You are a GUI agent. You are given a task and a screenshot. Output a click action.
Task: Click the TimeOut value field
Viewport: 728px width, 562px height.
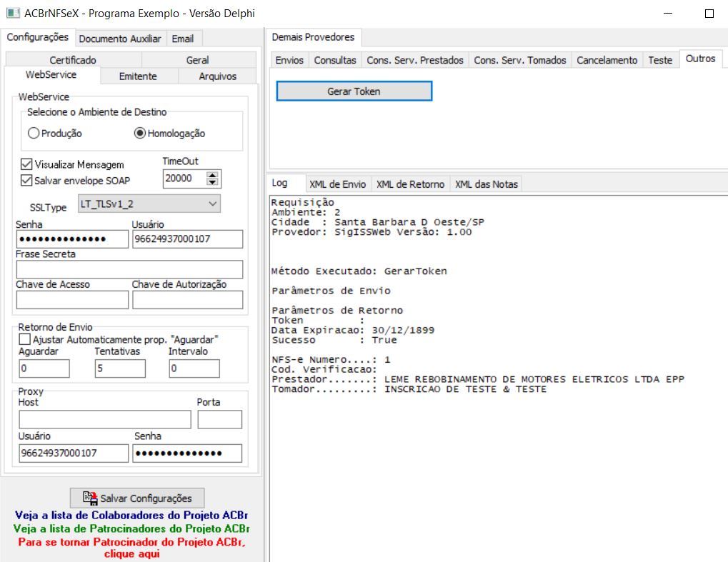click(x=184, y=179)
